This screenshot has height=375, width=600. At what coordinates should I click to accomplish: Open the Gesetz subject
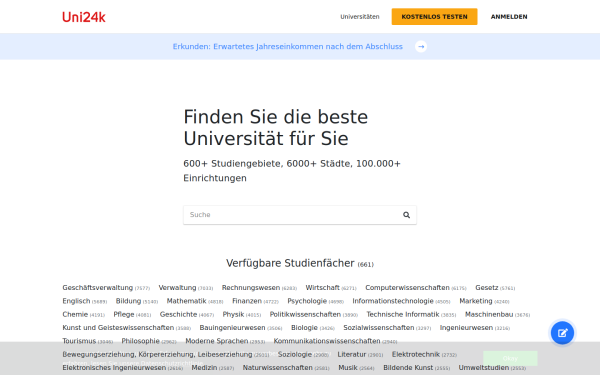point(487,288)
